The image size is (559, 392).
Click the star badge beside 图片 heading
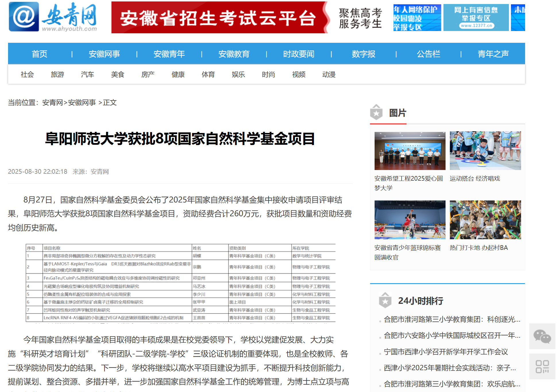coord(376,113)
